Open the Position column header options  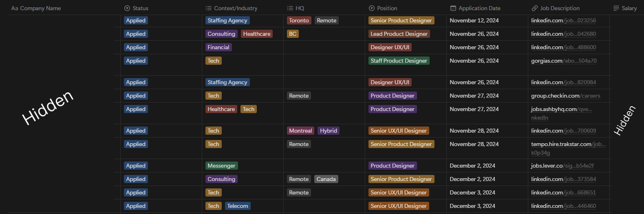pyautogui.click(x=387, y=8)
